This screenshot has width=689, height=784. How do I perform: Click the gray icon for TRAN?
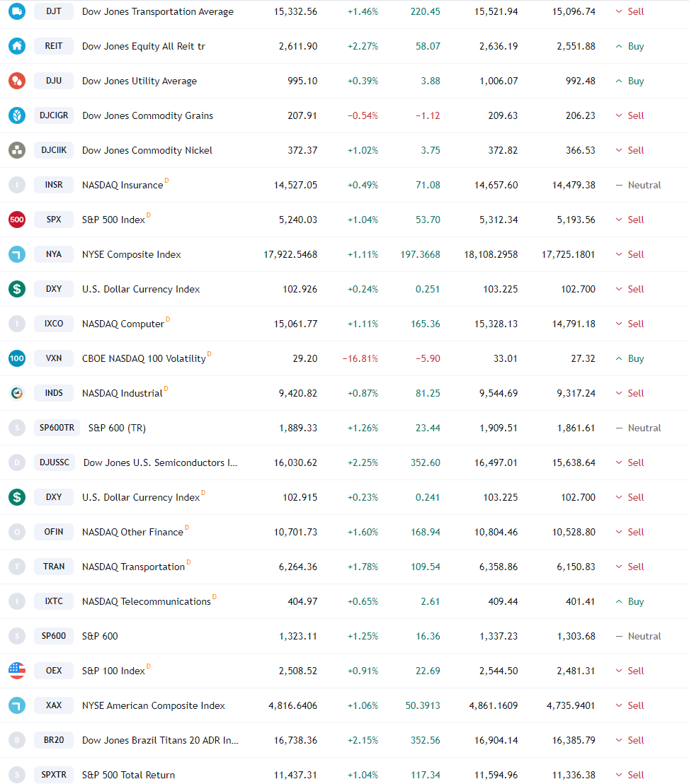17,567
